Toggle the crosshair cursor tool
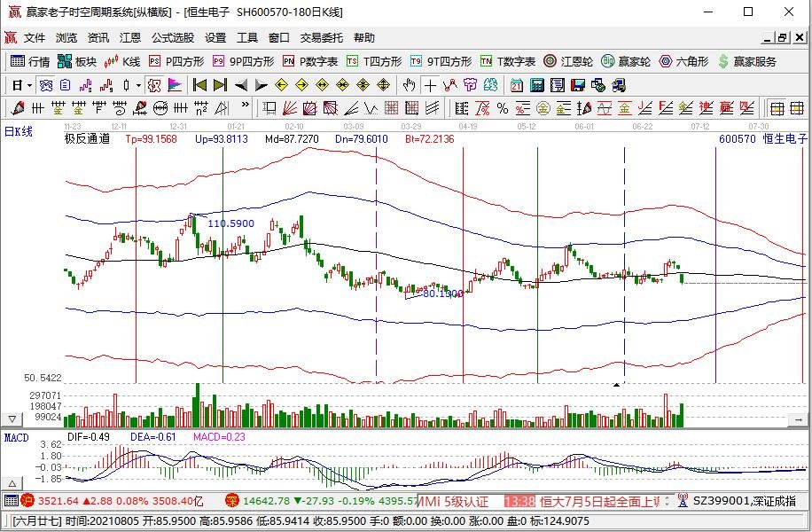The height and width of the screenshot is (532, 812). pos(430,85)
